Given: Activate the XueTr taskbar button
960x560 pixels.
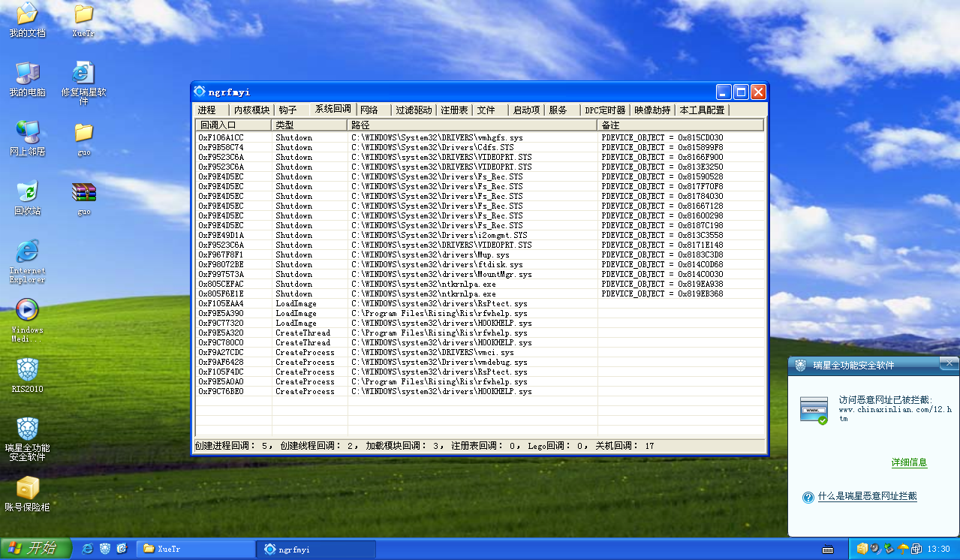Looking at the screenshot, I should 197,549.
